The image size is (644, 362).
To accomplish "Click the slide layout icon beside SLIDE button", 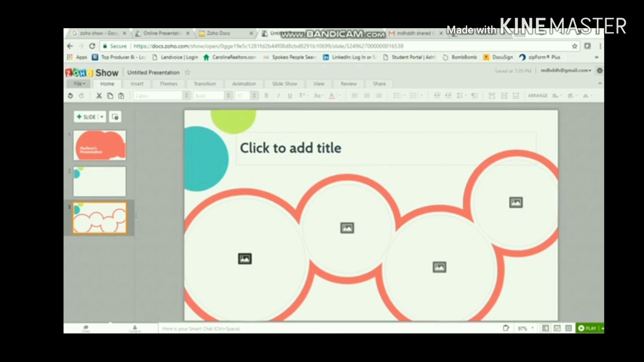I will click(115, 117).
